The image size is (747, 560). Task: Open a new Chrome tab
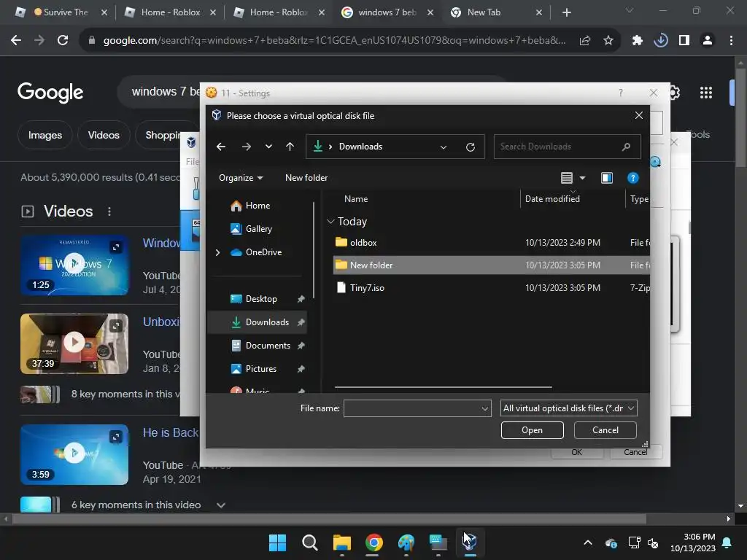(x=566, y=12)
